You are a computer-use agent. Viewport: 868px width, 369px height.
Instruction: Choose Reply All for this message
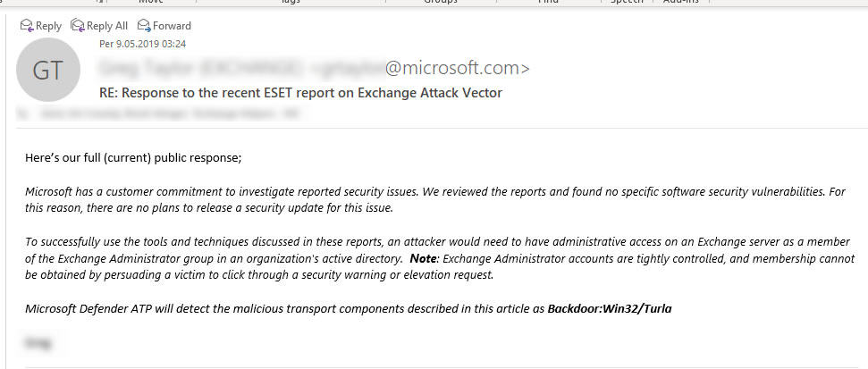tap(99, 25)
